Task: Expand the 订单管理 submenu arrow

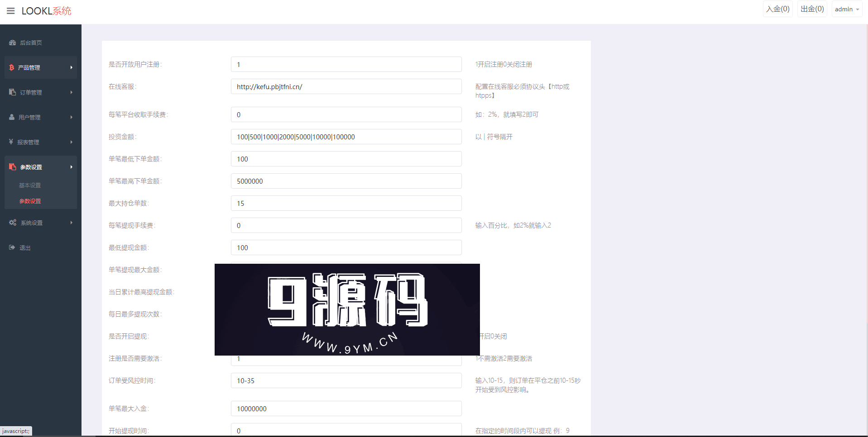Action: tap(71, 92)
